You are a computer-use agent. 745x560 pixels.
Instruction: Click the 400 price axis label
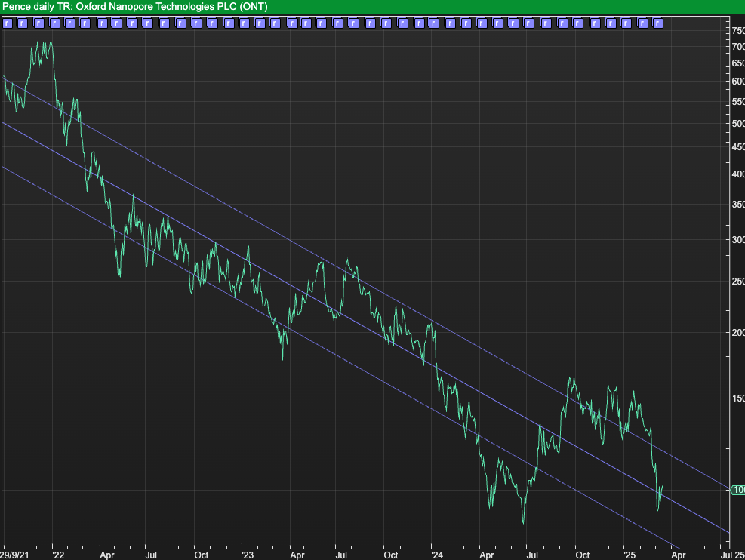738,174
